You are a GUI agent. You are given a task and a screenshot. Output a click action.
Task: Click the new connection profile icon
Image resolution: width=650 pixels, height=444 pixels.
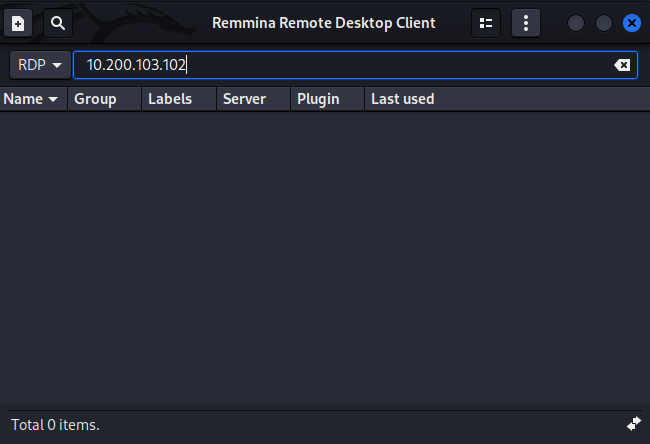click(18, 23)
